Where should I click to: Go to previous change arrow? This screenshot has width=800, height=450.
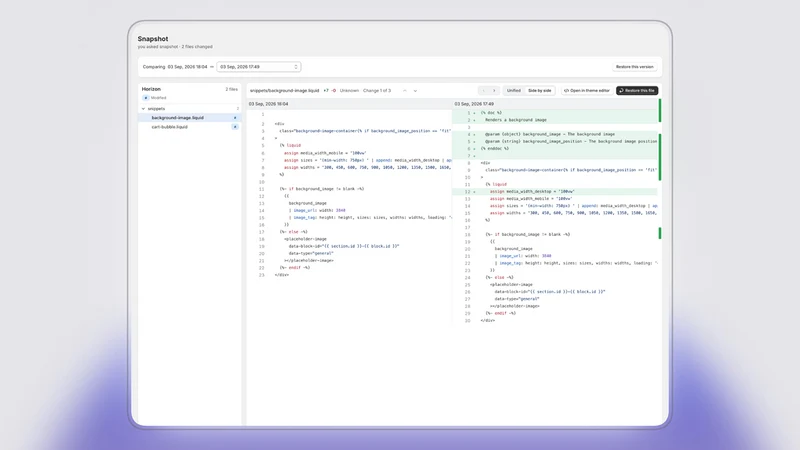point(405,91)
